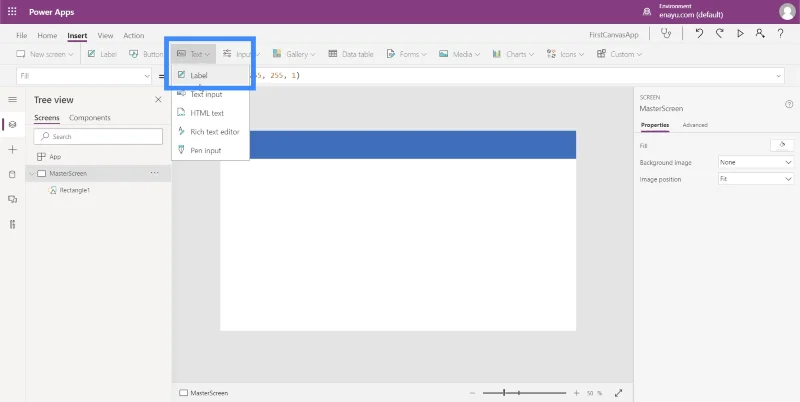Select the Properties tab

pyautogui.click(x=655, y=125)
